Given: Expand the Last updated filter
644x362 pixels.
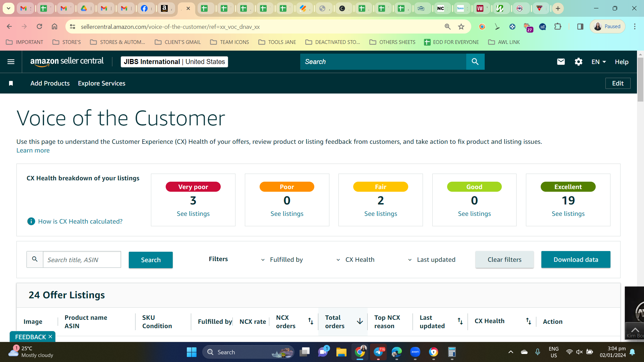Looking at the screenshot, I should [x=431, y=260].
